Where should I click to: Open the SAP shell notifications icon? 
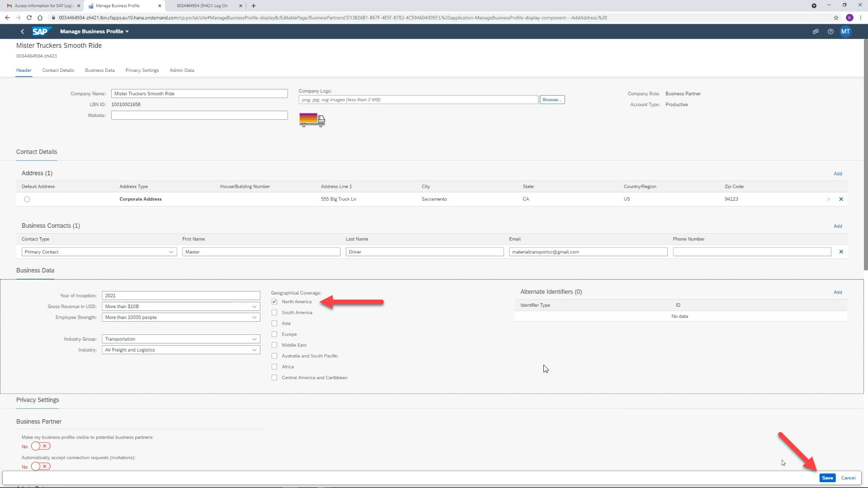point(816,32)
